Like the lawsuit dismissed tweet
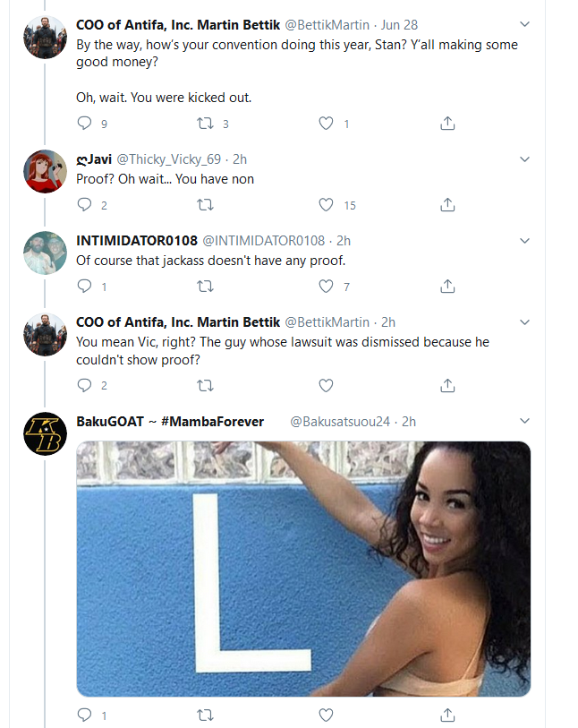 pos(326,385)
